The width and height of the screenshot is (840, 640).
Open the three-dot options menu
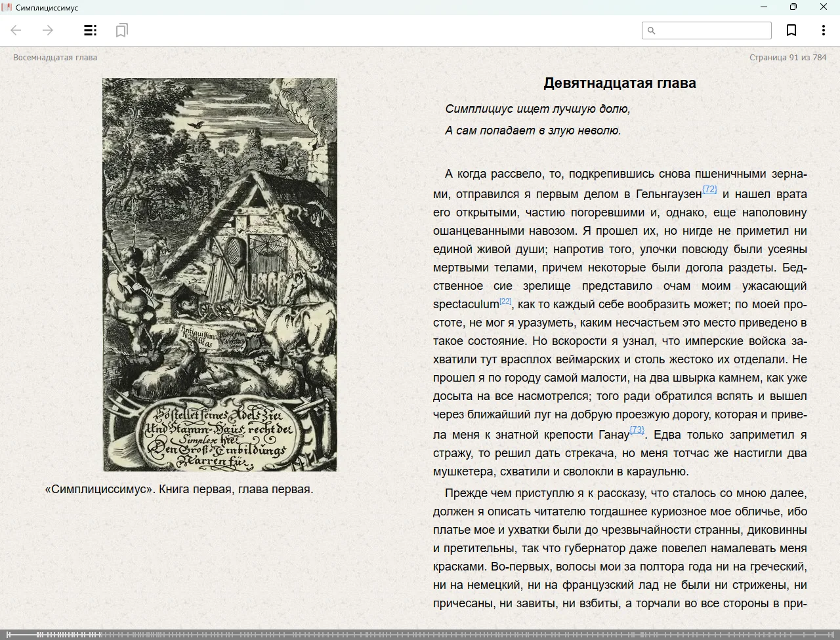coord(823,30)
